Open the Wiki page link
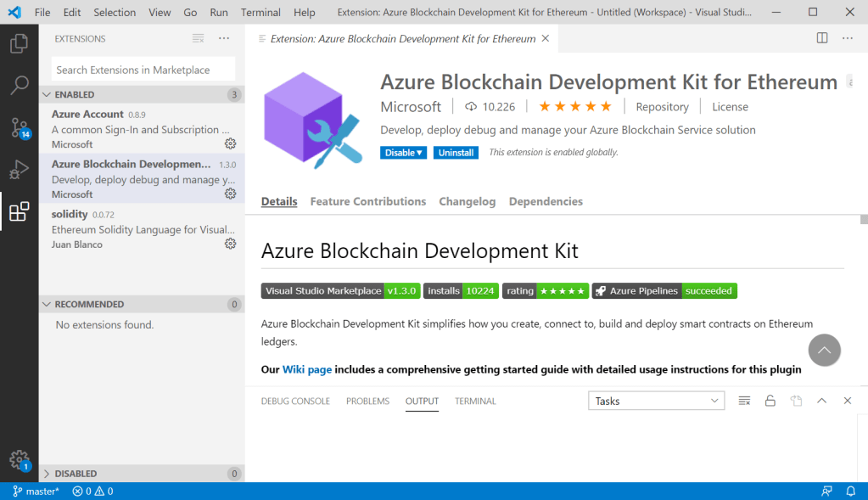868x500 pixels. point(306,369)
